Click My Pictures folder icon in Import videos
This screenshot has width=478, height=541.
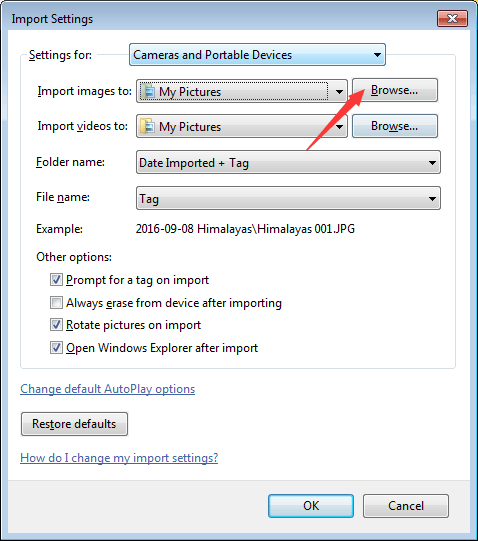(147, 126)
